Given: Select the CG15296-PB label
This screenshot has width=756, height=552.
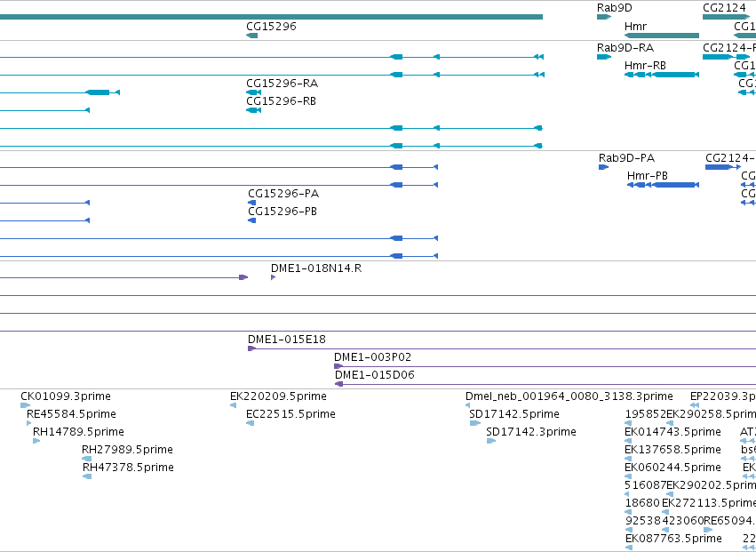Looking at the screenshot, I should [x=283, y=212].
